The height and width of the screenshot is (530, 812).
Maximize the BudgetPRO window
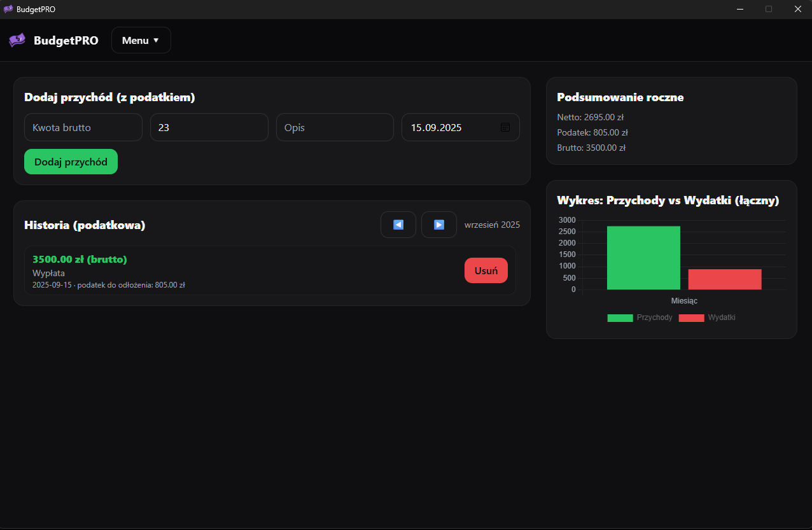(x=769, y=9)
